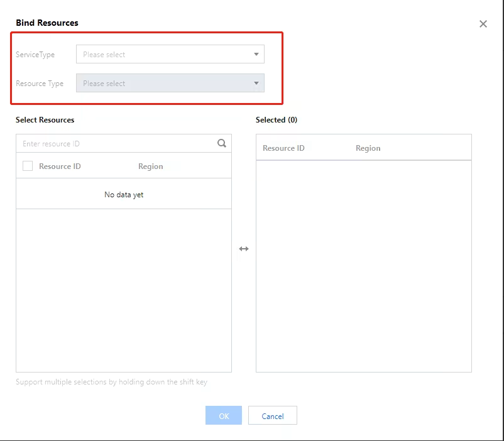Click Region header in Select Resources list
This screenshot has width=504, height=441.
coord(150,166)
